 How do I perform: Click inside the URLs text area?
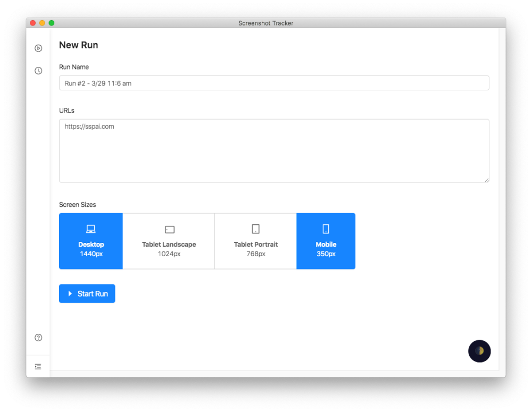(274, 150)
